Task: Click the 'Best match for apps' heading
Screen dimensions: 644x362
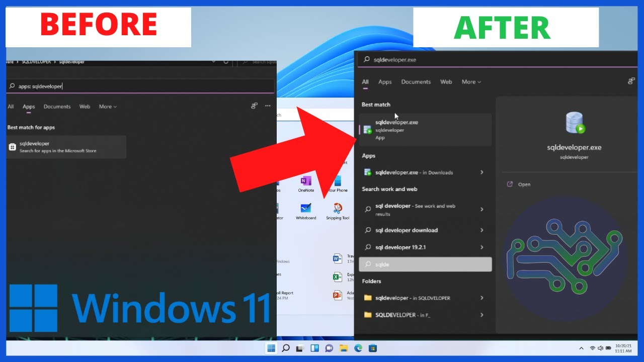Action: tap(31, 128)
